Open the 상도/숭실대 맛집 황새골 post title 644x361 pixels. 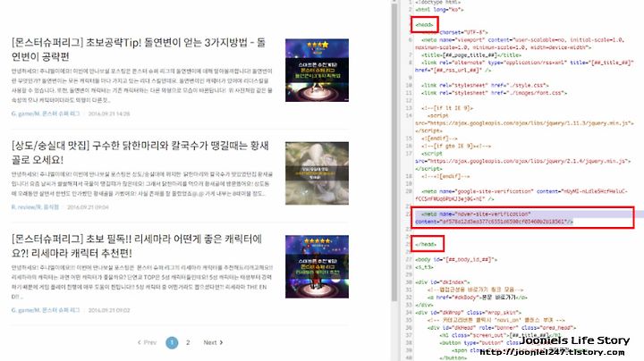coord(140,152)
